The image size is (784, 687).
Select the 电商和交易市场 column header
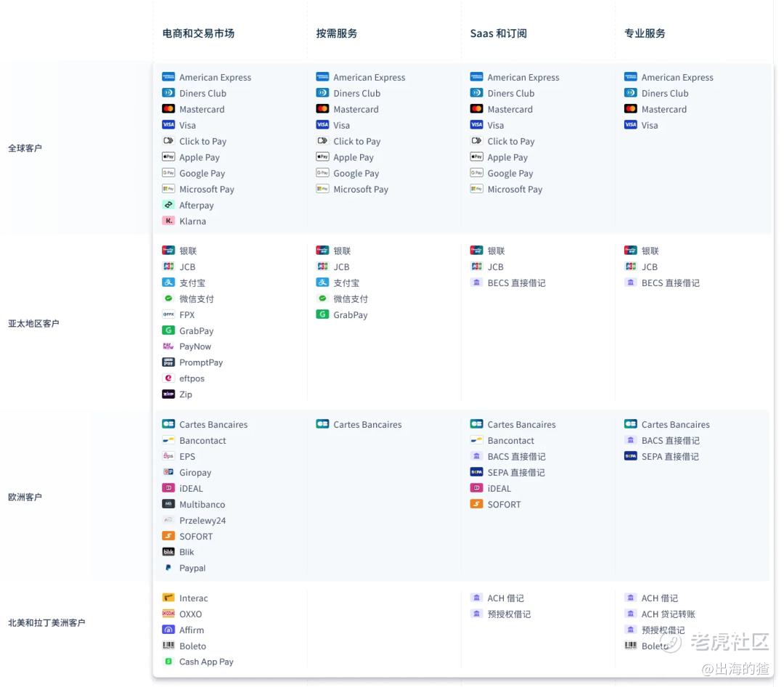[198, 33]
